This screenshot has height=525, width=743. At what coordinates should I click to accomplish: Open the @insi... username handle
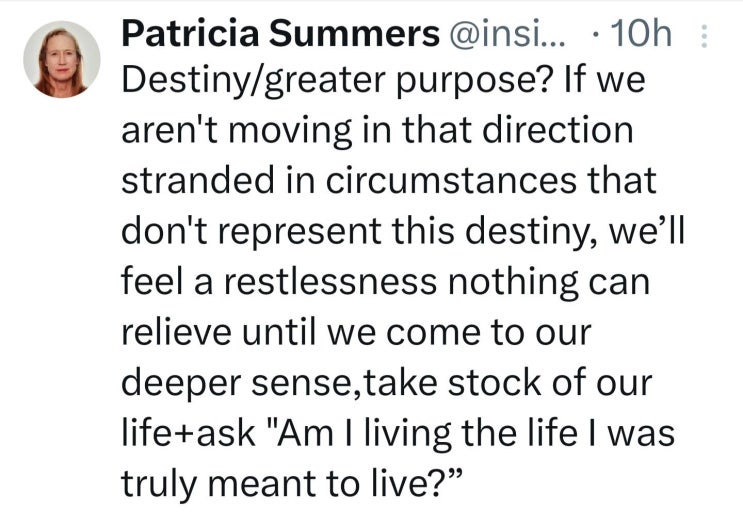[507, 34]
